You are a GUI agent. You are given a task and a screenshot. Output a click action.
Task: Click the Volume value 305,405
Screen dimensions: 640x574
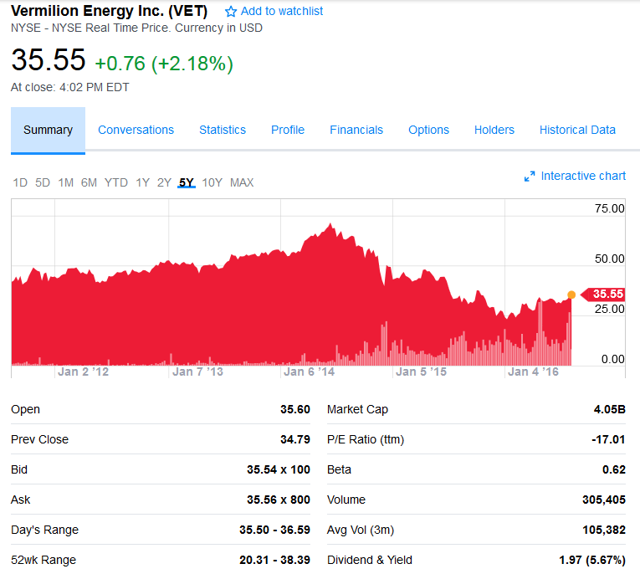604,500
